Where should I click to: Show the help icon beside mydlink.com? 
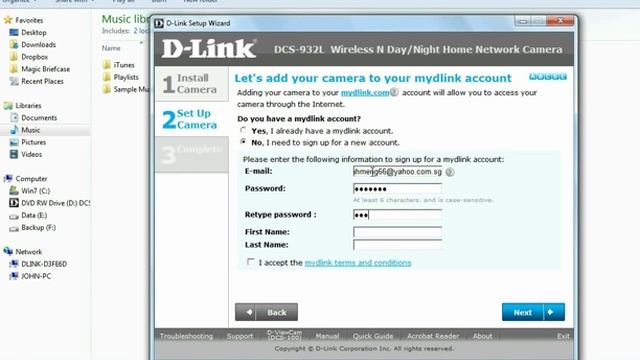394,92
